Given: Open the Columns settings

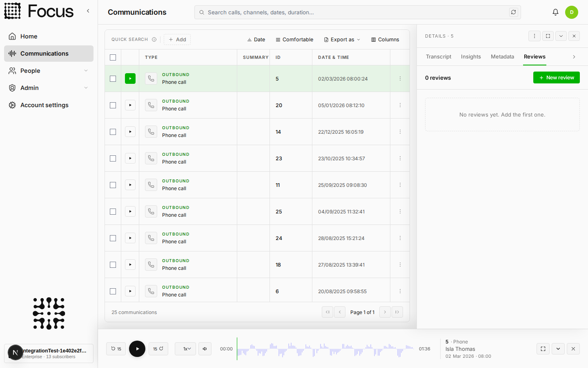Looking at the screenshot, I should (385, 40).
